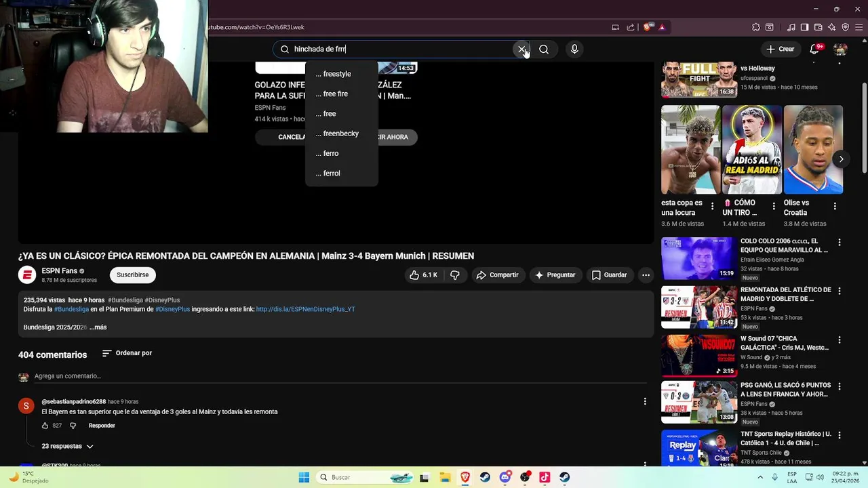Click Responder under the first comment
The height and width of the screenshot is (488, 868).
102,426
